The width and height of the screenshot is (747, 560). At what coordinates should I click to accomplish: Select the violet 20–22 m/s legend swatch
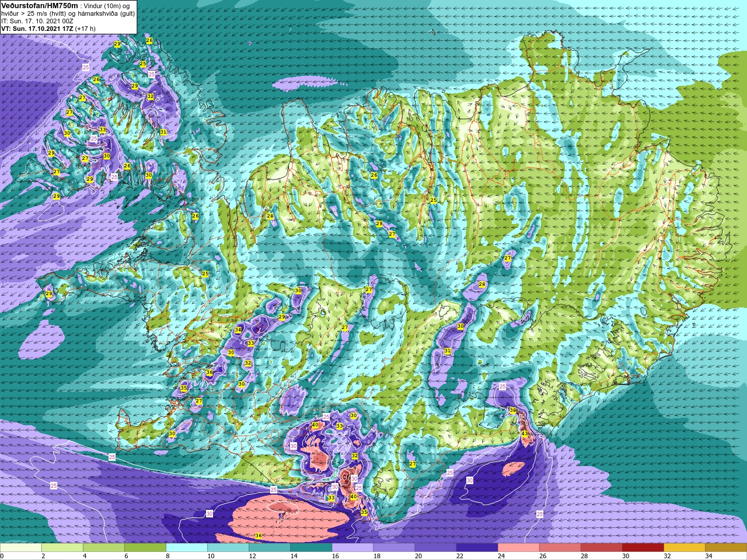(x=435, y=548)
